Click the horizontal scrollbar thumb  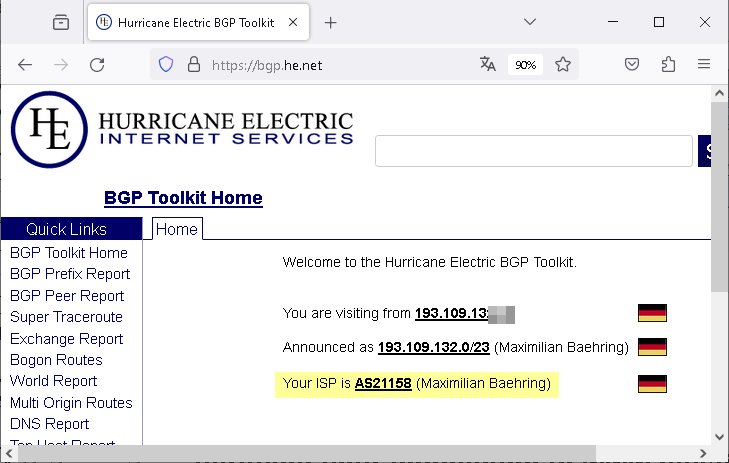(x=307, y=454)
